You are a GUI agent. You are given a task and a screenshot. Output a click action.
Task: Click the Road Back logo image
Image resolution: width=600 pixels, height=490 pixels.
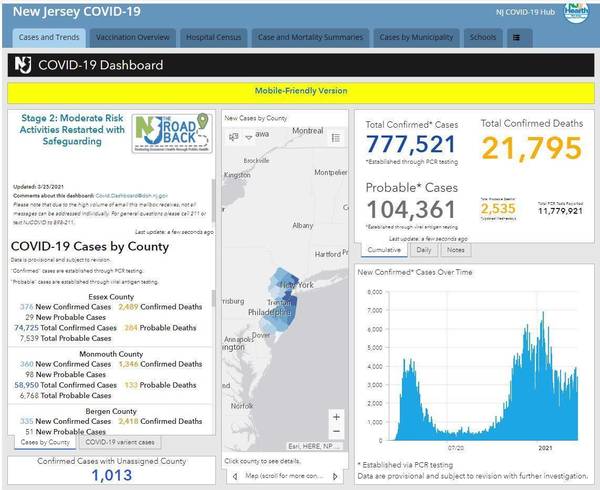(172, 133)
